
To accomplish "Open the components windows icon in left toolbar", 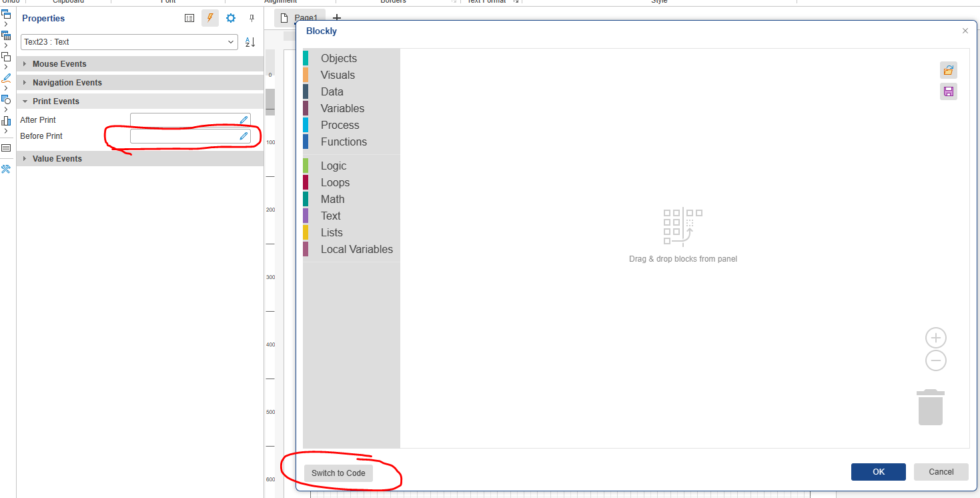I will tap(6, 13).
